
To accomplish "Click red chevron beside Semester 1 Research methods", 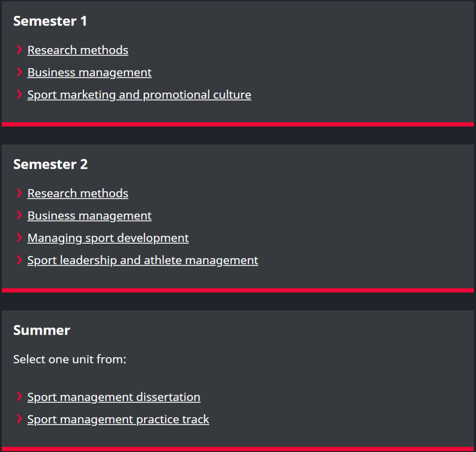I will pyautogui.click(x=19, y=50).
